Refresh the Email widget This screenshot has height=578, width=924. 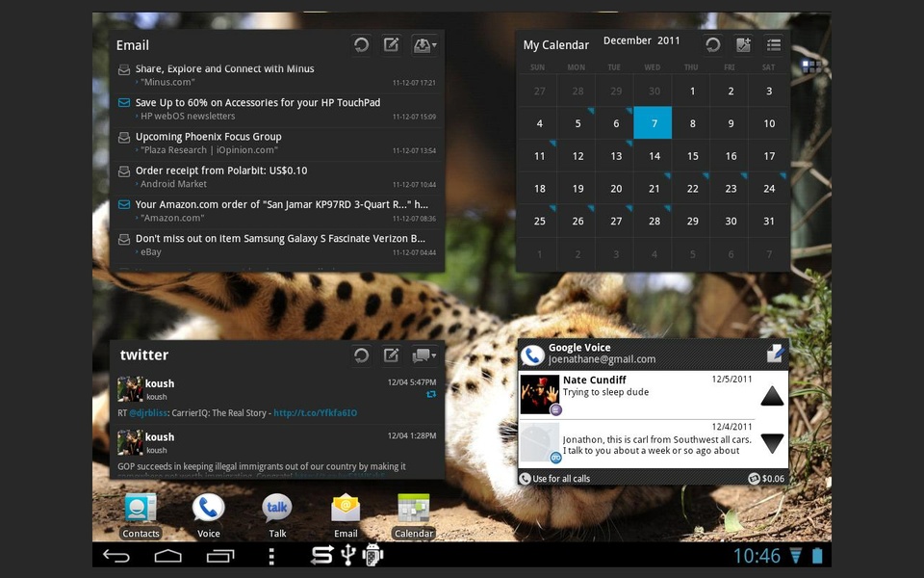coord(361,45)
